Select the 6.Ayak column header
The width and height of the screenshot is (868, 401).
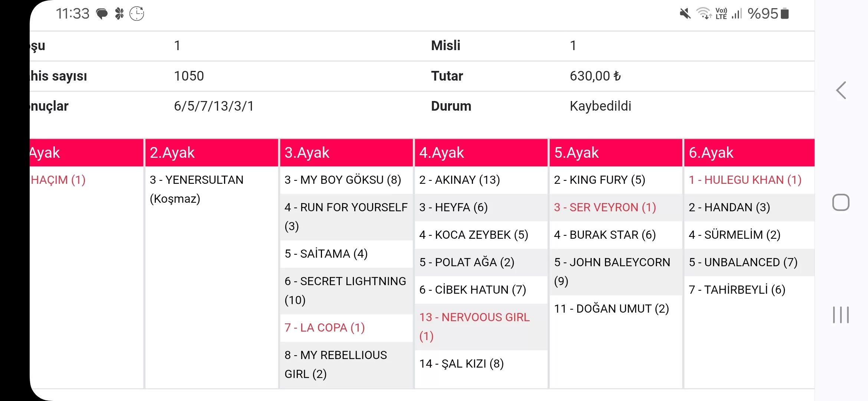point(749,153)
